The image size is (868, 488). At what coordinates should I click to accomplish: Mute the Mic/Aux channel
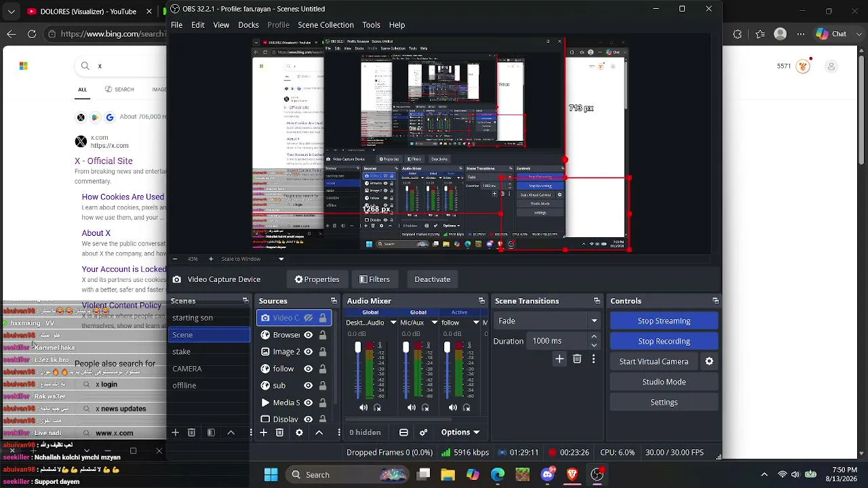(x=412, y=407)
